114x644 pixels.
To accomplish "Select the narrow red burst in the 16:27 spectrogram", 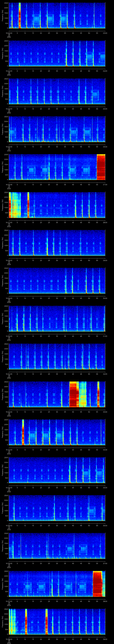I will pyautogui.click(x=28, y=205).
